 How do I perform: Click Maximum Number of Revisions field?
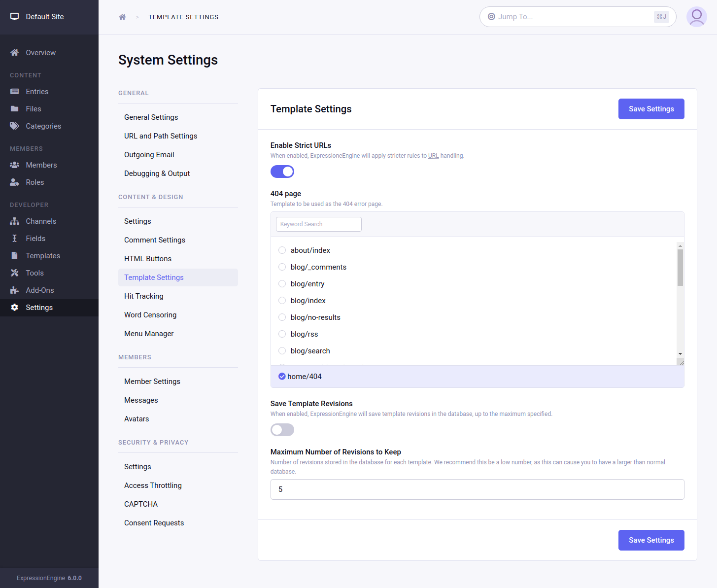pos(477,489)
